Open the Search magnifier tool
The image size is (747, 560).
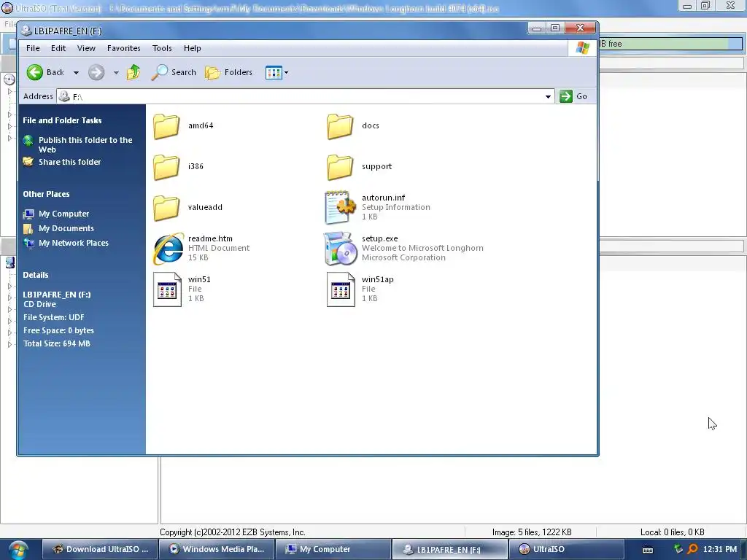[x=174, y=72]
